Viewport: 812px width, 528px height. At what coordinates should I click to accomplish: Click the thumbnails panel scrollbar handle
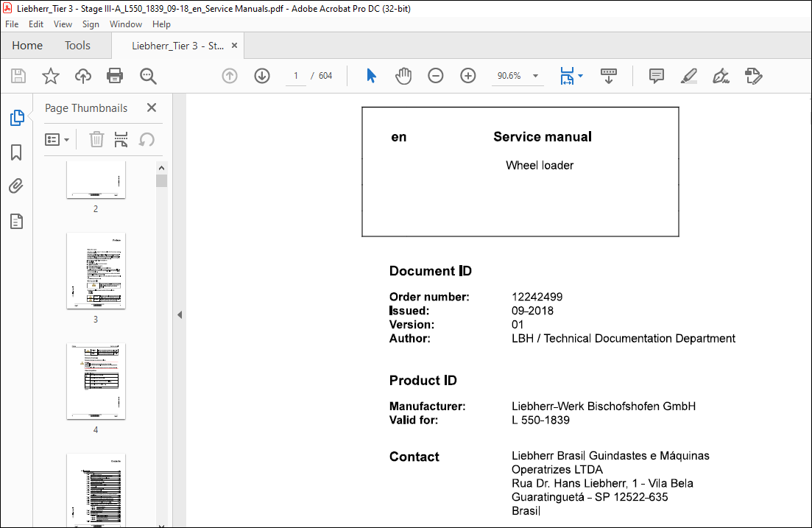click(x=161, y=180)
